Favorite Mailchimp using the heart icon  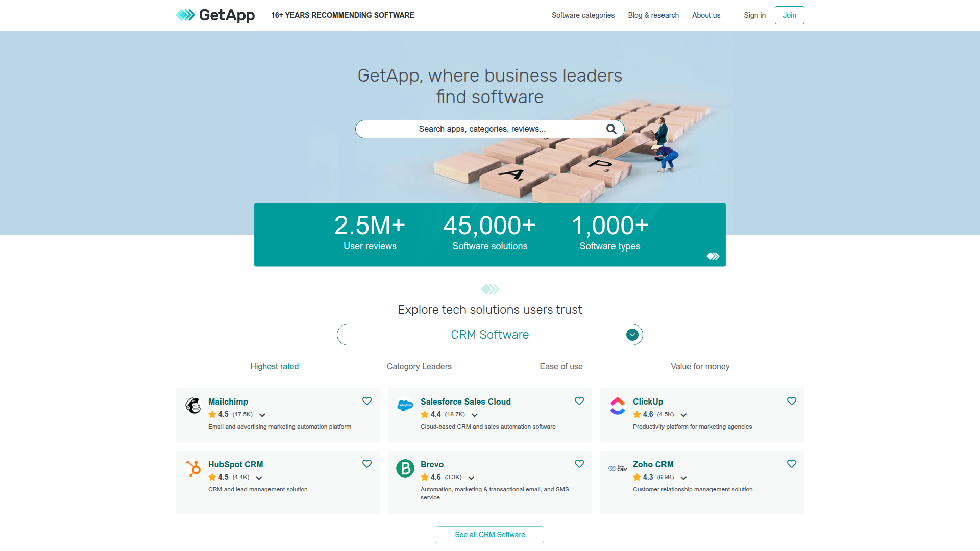(367, 401)
